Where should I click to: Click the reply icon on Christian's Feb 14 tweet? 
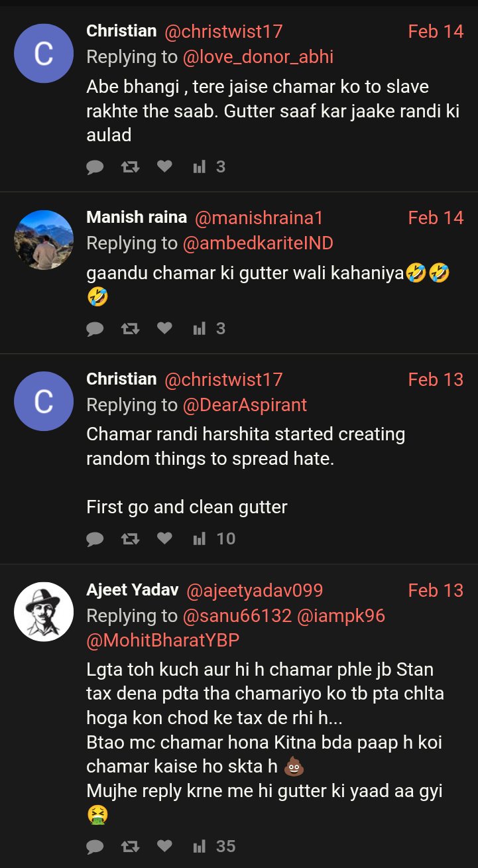point(95,166)
